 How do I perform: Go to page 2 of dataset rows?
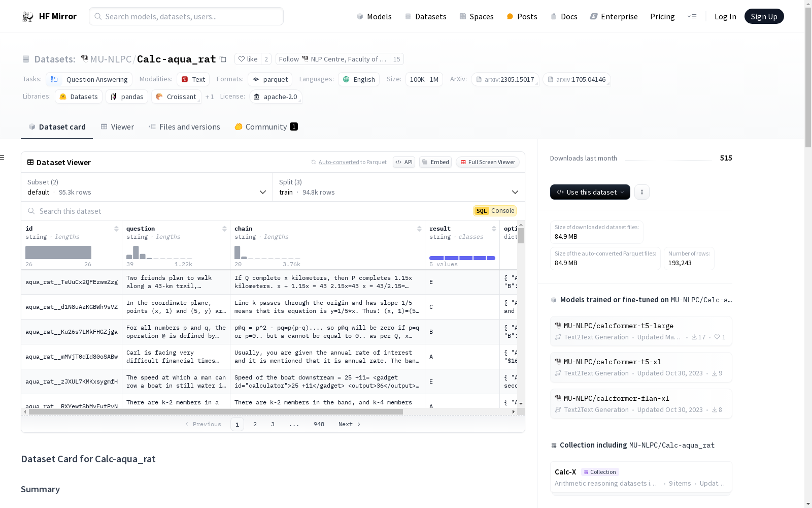(255, 424)
